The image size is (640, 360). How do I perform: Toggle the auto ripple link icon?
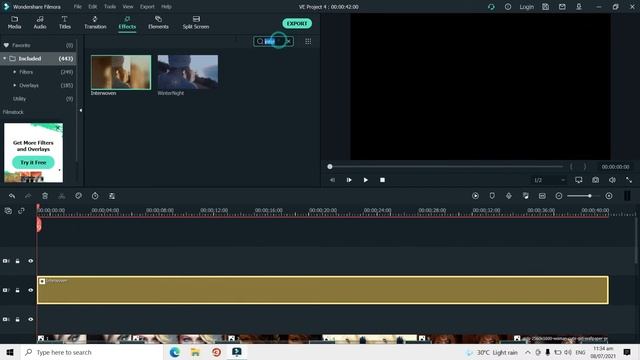click(x=21, y=211)
